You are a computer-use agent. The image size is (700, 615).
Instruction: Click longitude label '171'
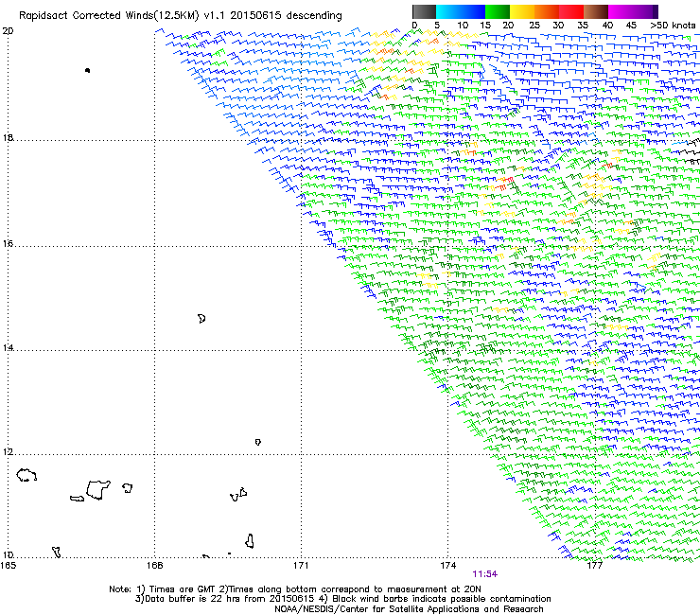click(301, 566)
